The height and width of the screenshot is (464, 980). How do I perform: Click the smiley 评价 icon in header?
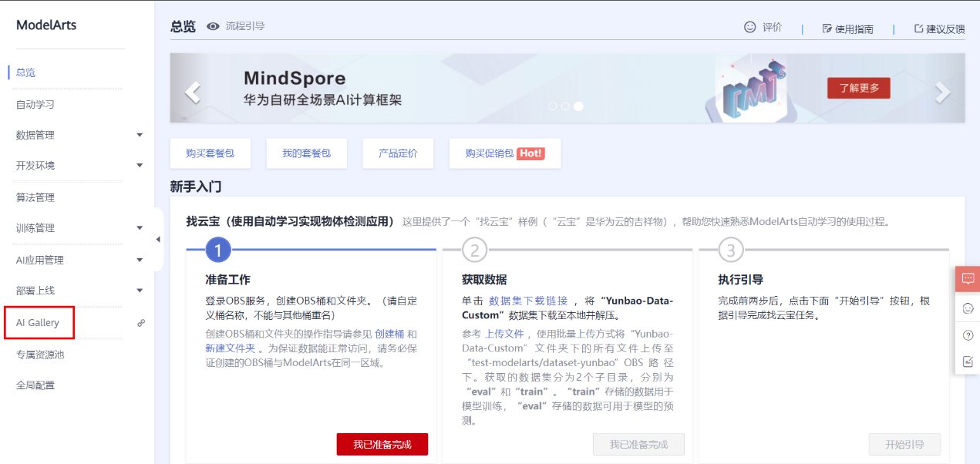pos(749,27)
